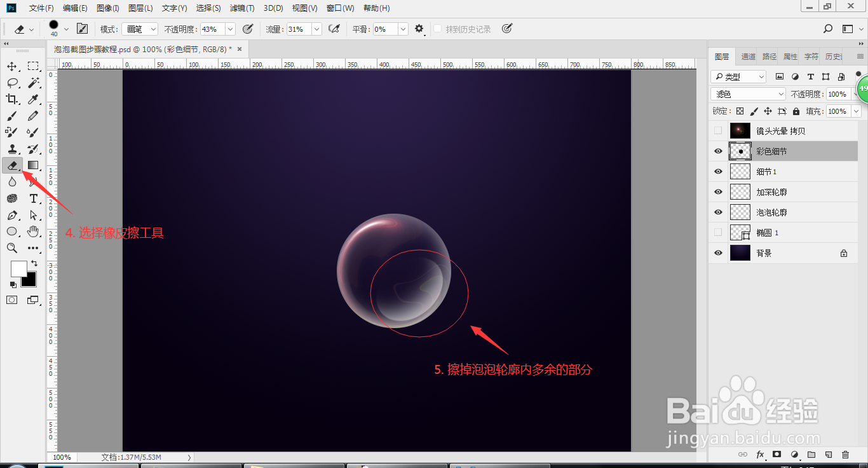Open the 窗口(W) menu
868x468 pixels.
pyautogui.click(x=340, y=8)
